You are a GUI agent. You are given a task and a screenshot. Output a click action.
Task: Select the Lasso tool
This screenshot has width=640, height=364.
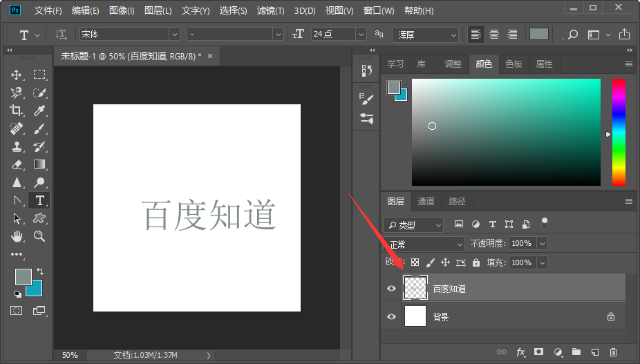[17, 93]
